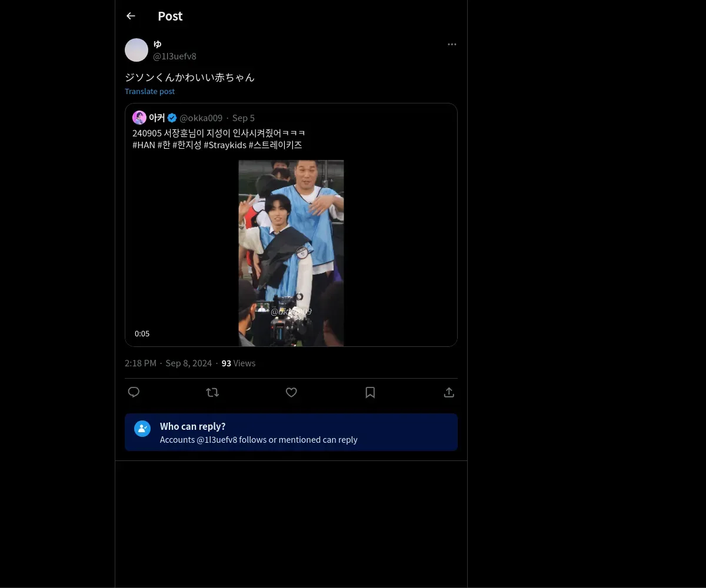Click the reply speech bubble icon
The width and height of the screenshot is (706, 588).
point(134,392)
